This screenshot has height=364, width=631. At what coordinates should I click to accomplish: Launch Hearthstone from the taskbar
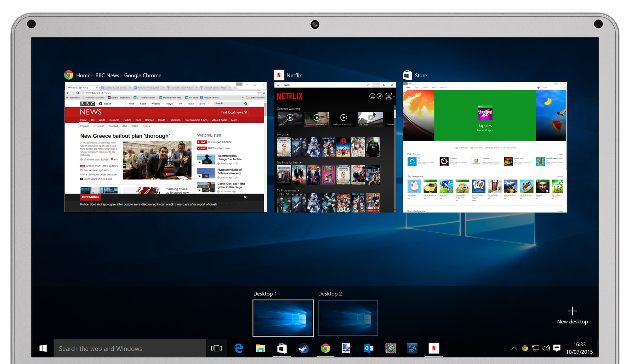click(390, 348)
